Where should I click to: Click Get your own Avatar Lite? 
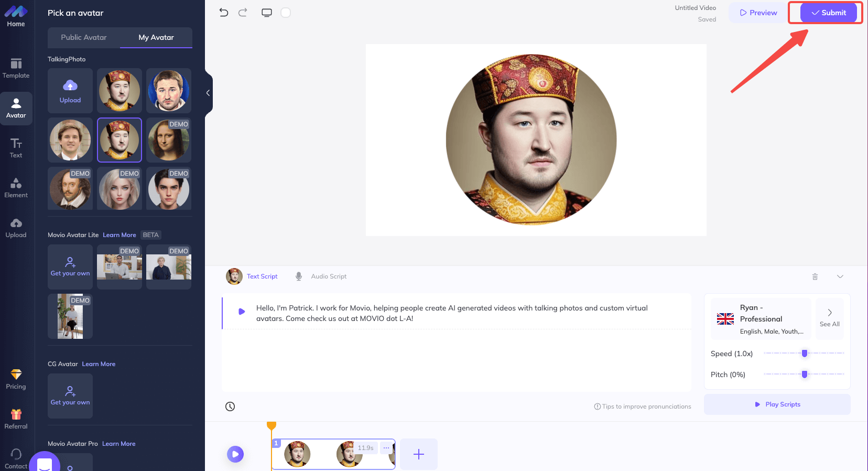(x=70, y=267)
